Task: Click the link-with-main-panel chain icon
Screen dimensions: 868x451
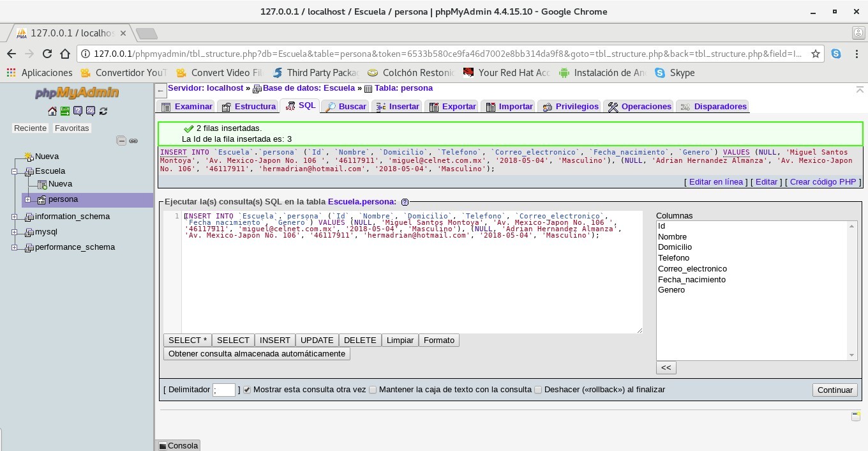Action: pos(133,141)
